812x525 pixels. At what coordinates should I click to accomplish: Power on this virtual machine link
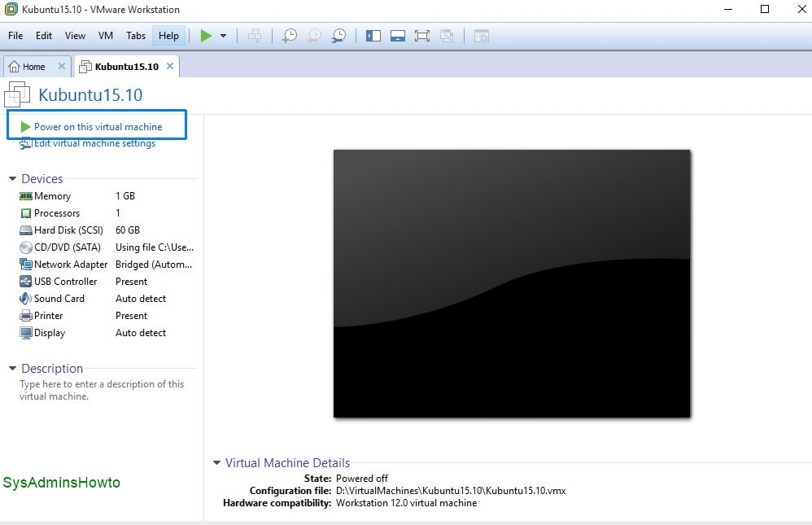pos(98,127)
